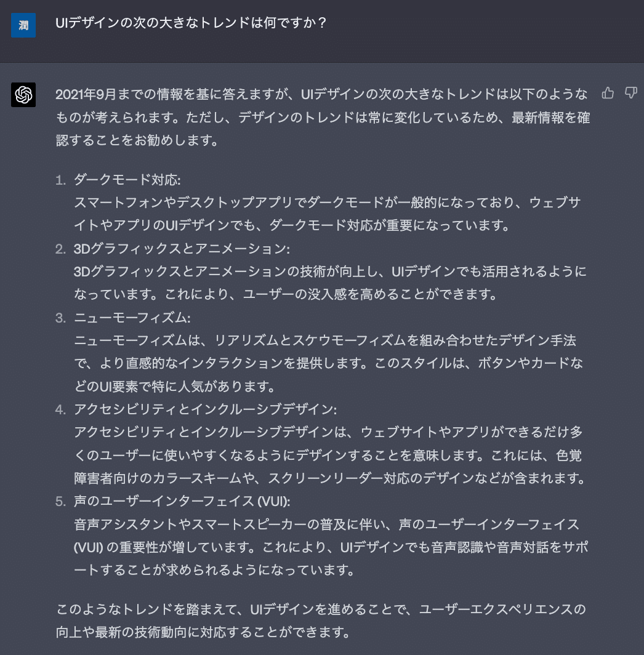Click the ダークモード対応 heading
This screenshot has height=655, width=644.
127,180
